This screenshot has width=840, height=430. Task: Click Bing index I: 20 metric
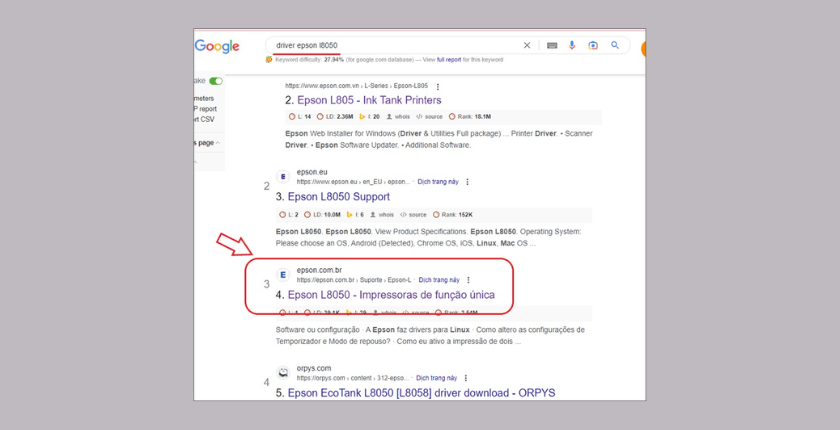click(370, 117)
